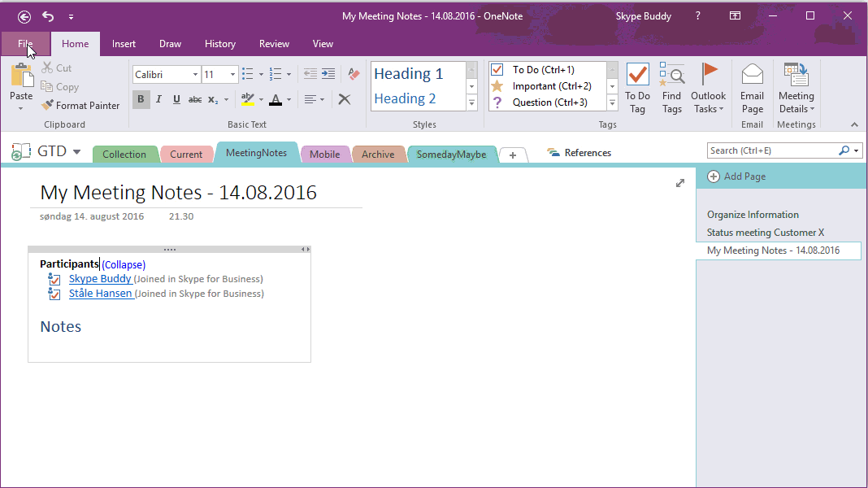The image size is (868, 488).
Task: Click the Search (Ctrl+E) input field
Action: [771, 150]
